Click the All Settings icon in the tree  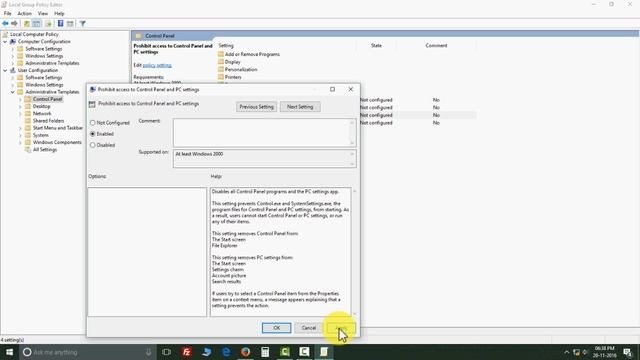28,149
